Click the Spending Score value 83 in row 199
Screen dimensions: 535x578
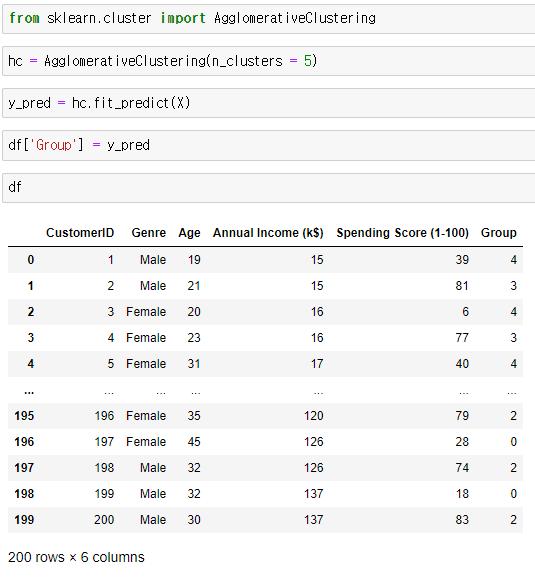pos(462,520)
